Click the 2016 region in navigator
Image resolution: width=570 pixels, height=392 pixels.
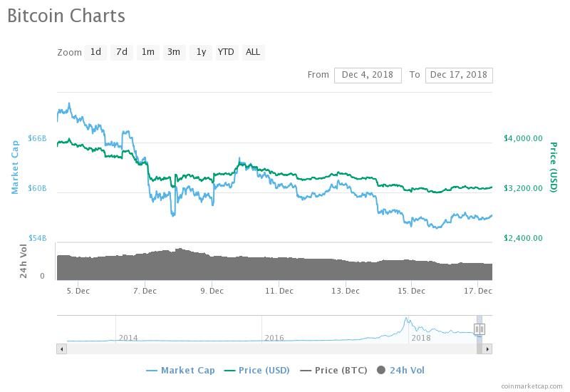tap(274, 338)
